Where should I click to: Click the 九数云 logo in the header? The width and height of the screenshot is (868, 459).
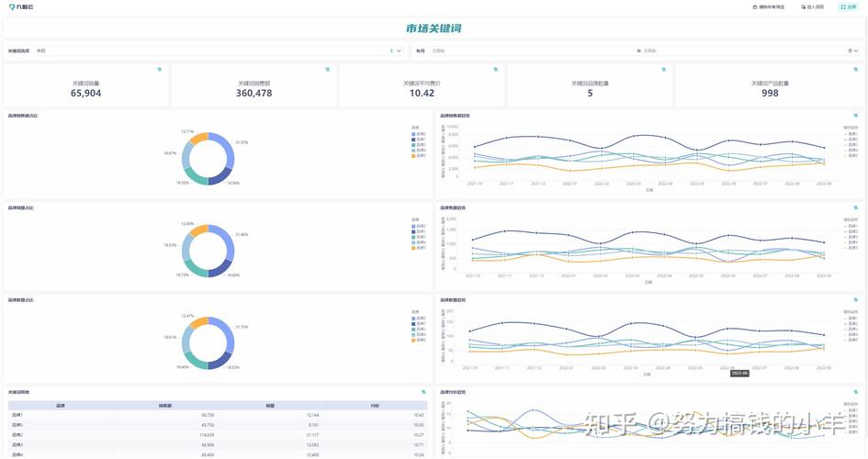[20, 6]
